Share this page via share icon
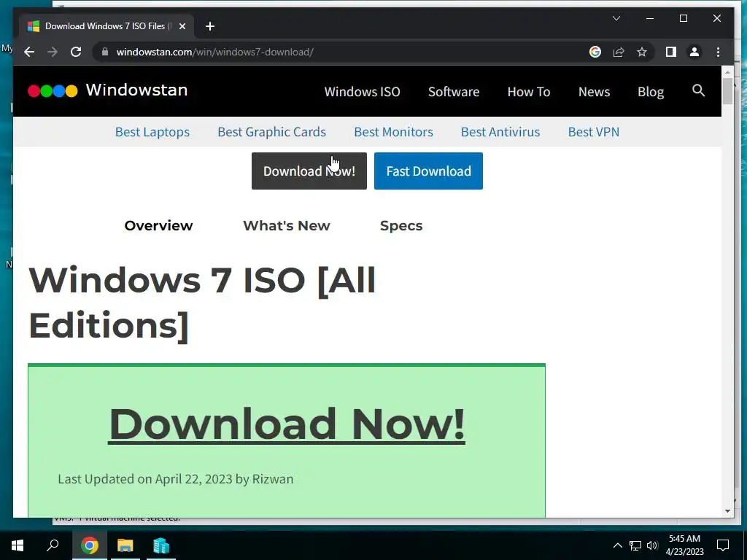747x560 pixels. point(619,52)
